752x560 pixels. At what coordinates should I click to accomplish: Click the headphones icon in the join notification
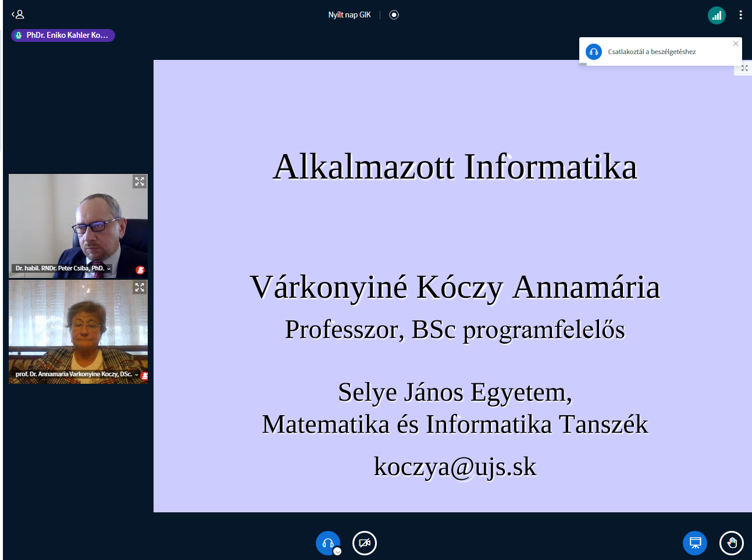pos(594,52)
